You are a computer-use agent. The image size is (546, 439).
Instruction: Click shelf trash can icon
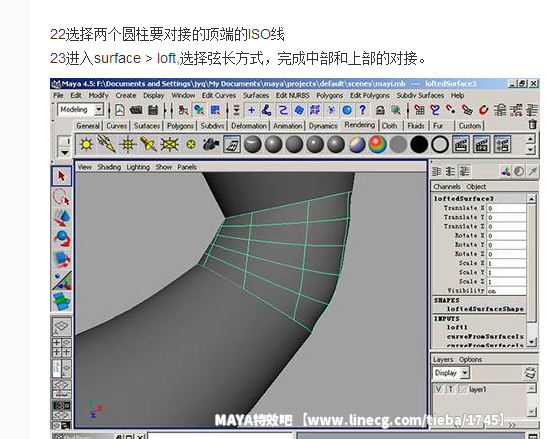pos(532,125)
